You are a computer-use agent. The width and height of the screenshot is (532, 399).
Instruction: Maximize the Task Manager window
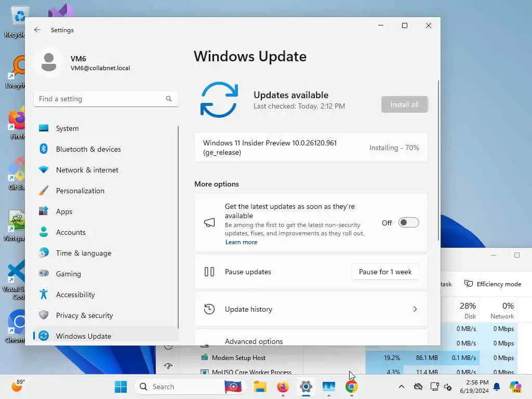pos(517,255)
